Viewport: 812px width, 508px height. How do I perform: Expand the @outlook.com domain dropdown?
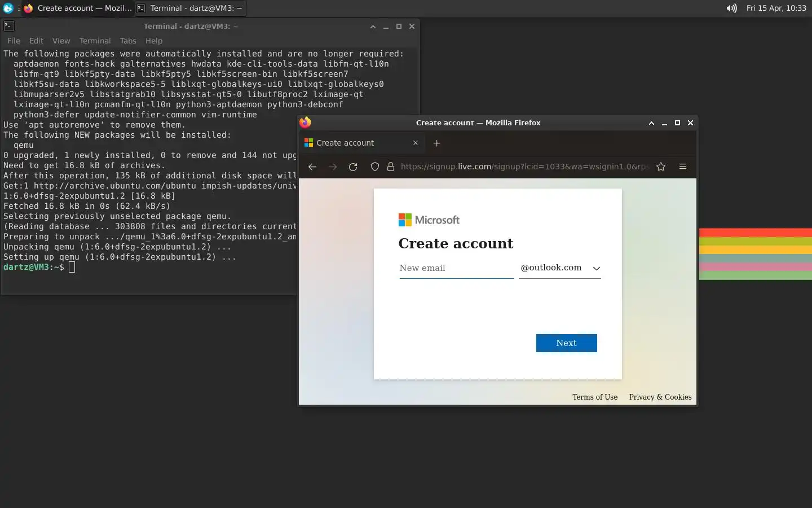point(560,268)
